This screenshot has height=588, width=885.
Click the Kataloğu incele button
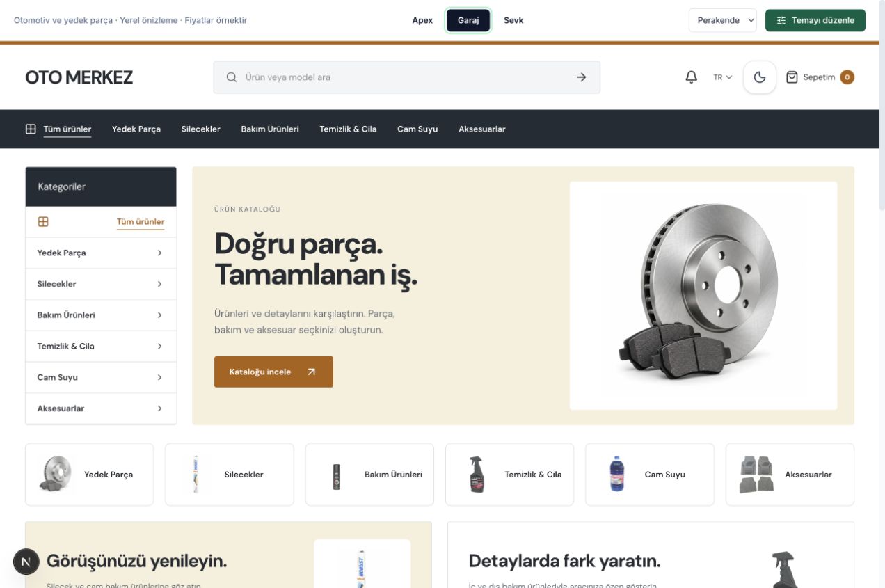(273, 372)
